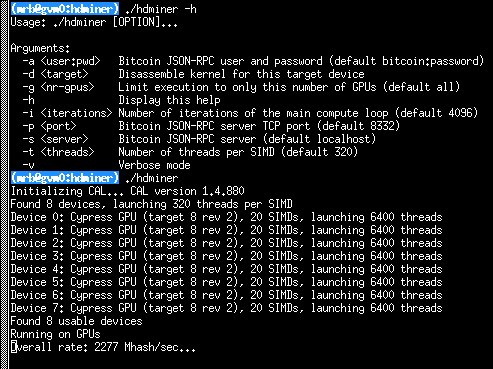Click the 'CAL version 1.4.880' text
Image resolution: width=493 pixels, height=369 pixels.
187,191
